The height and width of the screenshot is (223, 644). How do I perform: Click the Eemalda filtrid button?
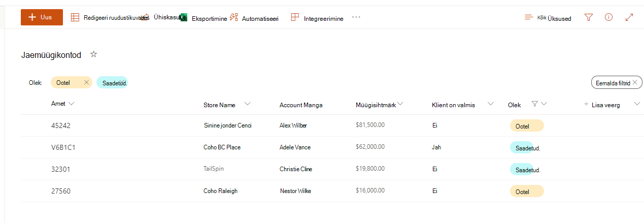[617, 82]
